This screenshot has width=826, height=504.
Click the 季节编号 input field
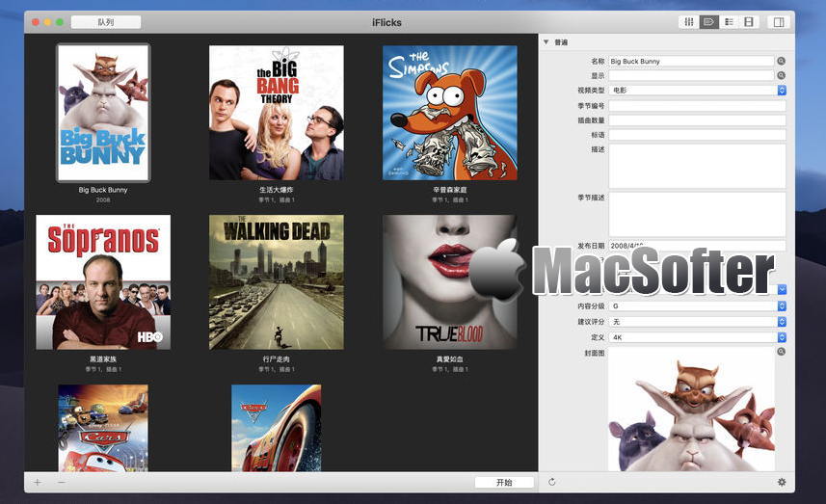coord(698,106)
